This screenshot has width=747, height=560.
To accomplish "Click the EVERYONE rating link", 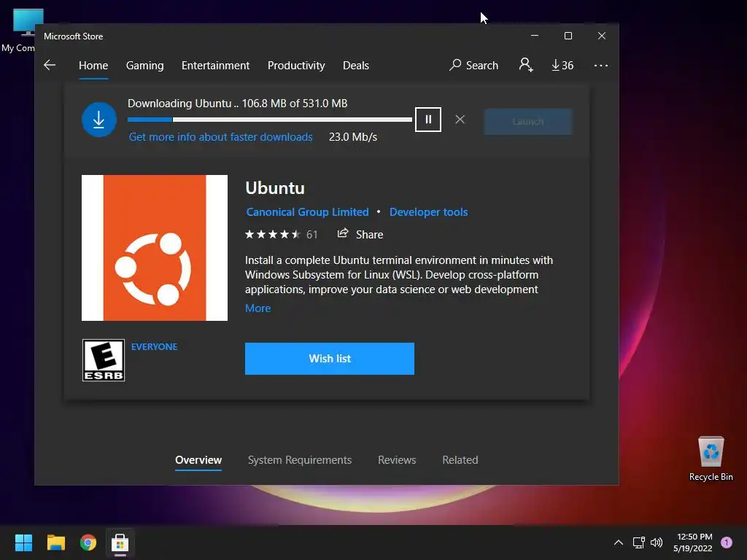I will point(155,346).
